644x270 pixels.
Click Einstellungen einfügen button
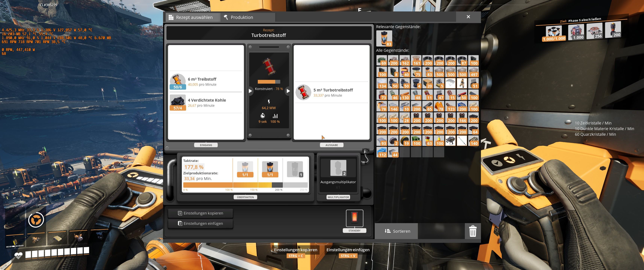pyautogui.click(x=201, y=223)
